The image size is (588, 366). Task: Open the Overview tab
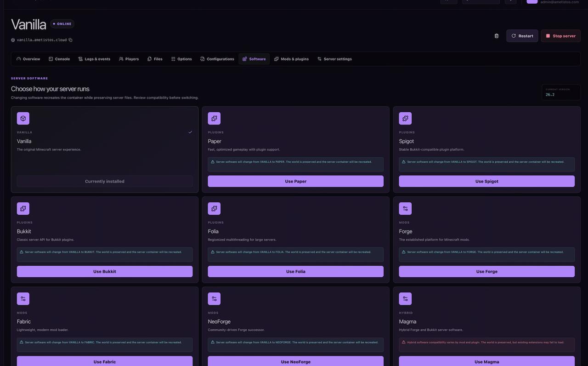[28, 59]
